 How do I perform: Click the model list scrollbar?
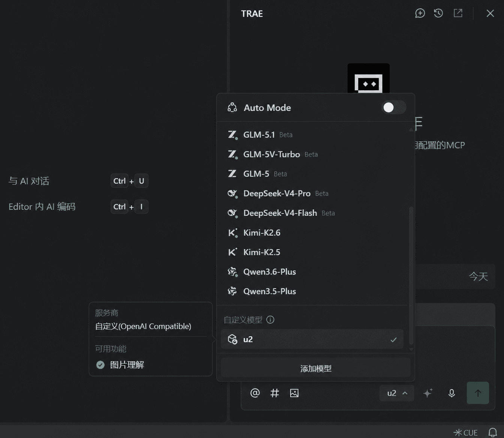tap(411, 275)
